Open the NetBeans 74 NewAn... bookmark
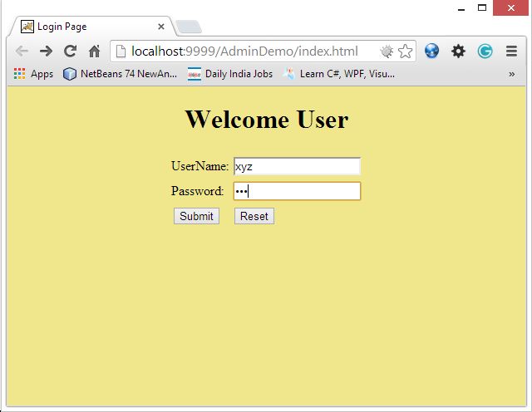This screenshot has width=532, height=412. tap(120, 74)
